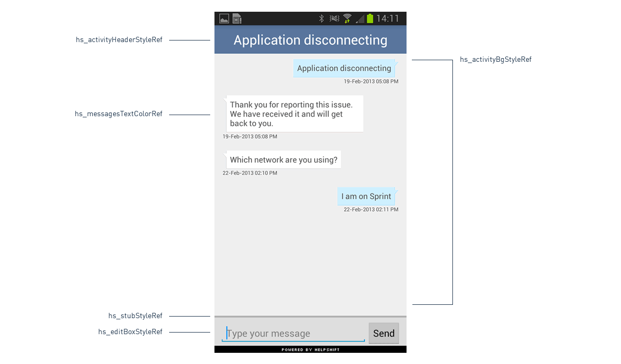Tap the 14:11 clock in status bar

pos(388,19)
